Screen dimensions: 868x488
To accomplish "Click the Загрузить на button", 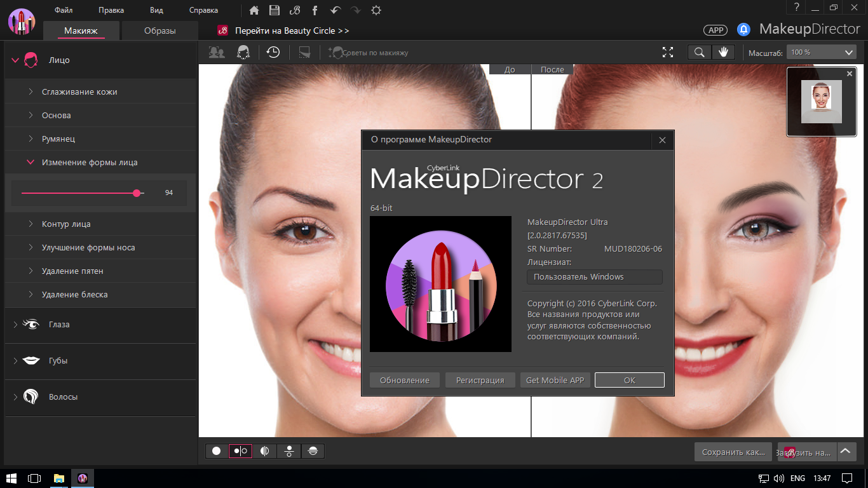I will [807, 452].
